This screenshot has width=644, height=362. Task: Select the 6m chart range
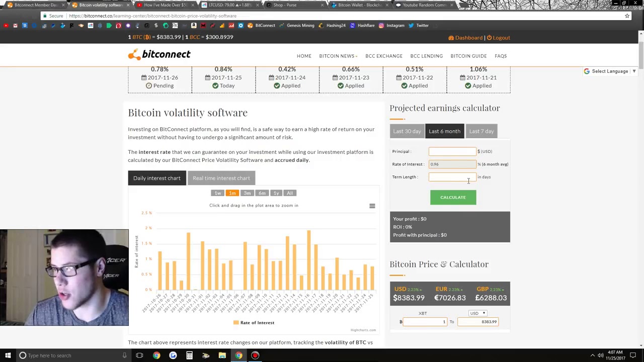pyautogui.click(x=262, y=193)
